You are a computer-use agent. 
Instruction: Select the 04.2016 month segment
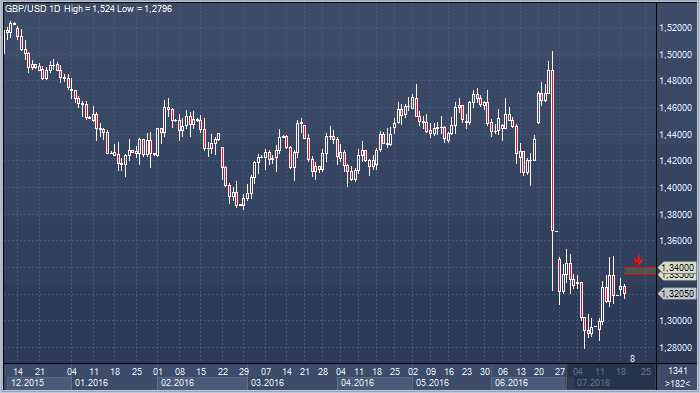click(375, 383)
